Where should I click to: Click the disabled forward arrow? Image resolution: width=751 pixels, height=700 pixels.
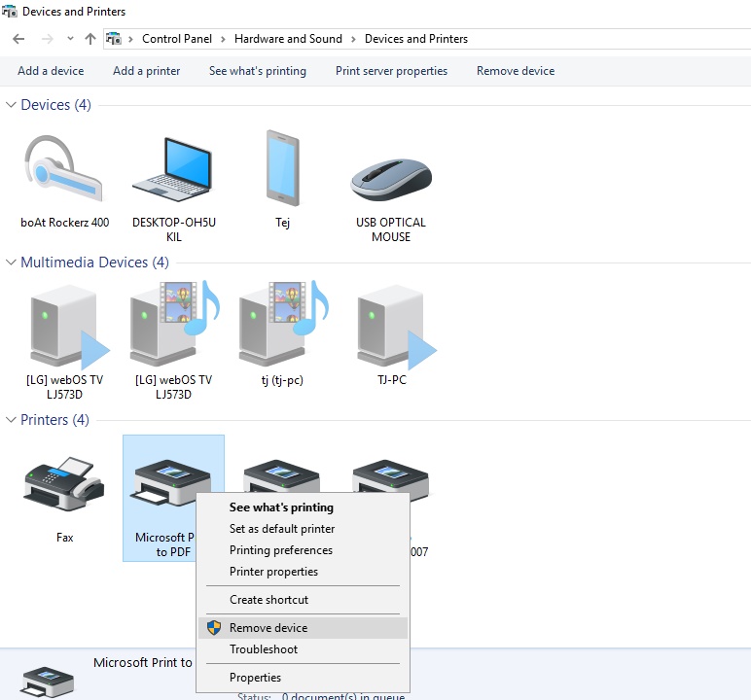pyautogui.click(x=47, y=39)
